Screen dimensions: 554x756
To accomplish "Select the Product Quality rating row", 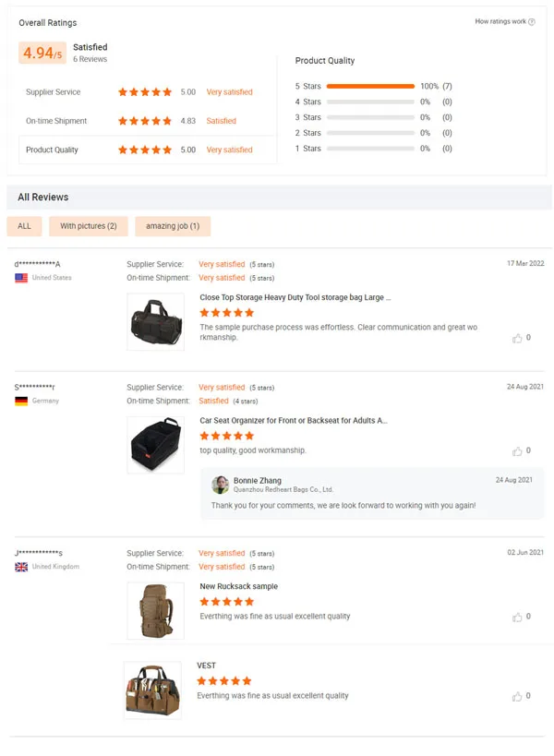I will point(148,150).
